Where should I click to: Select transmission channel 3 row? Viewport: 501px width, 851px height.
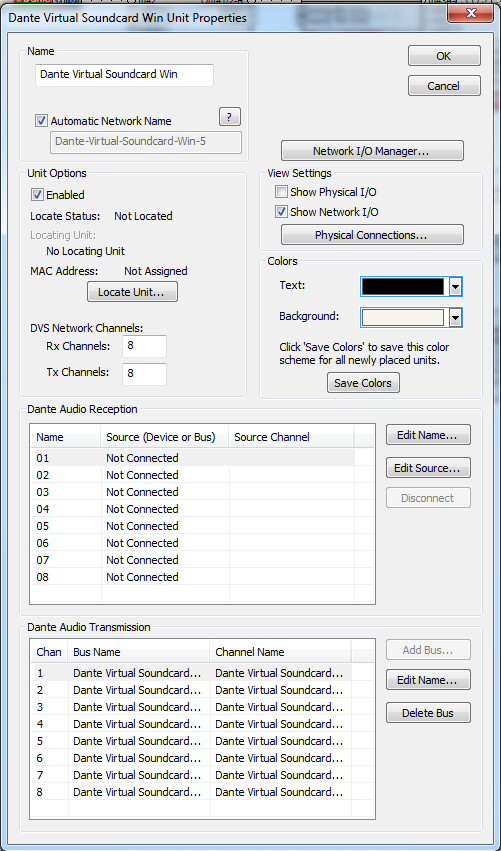tap(191, 707)
